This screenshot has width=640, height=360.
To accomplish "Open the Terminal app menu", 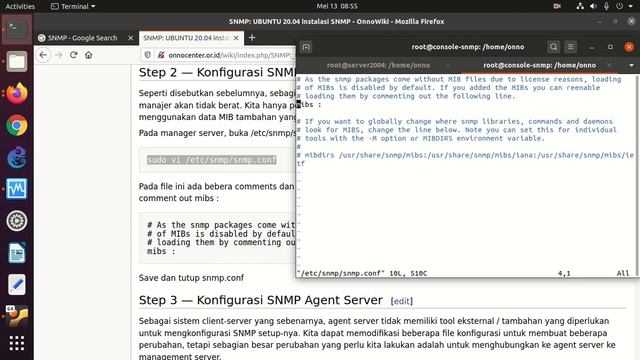I will (x=73, y=6).
